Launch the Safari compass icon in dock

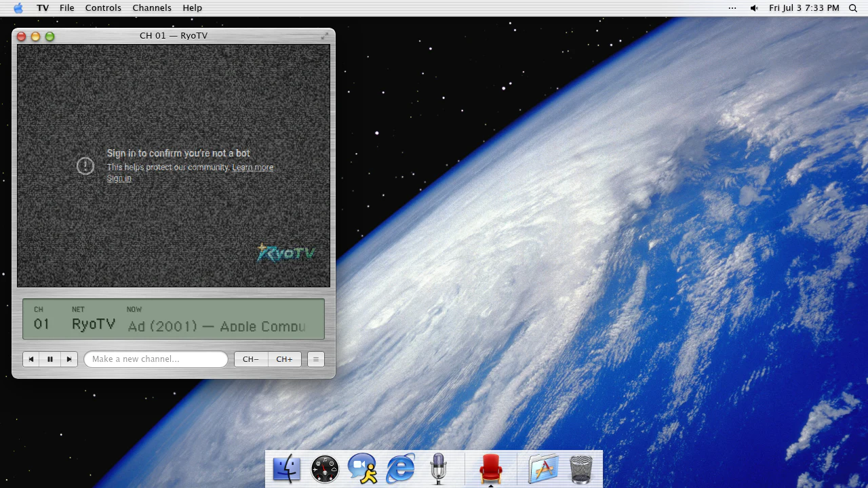pyautogui.click(x=325, y=468)
